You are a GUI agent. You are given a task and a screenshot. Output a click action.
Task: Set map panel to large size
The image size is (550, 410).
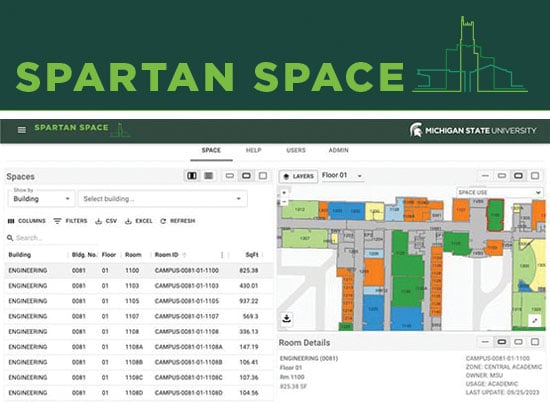[535, 176]
